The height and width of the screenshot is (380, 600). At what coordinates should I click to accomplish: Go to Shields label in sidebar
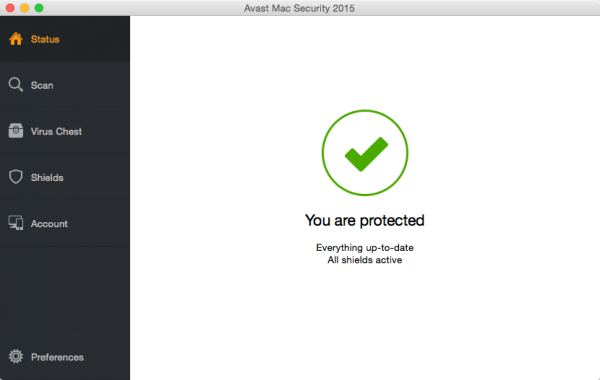point(47,178)
